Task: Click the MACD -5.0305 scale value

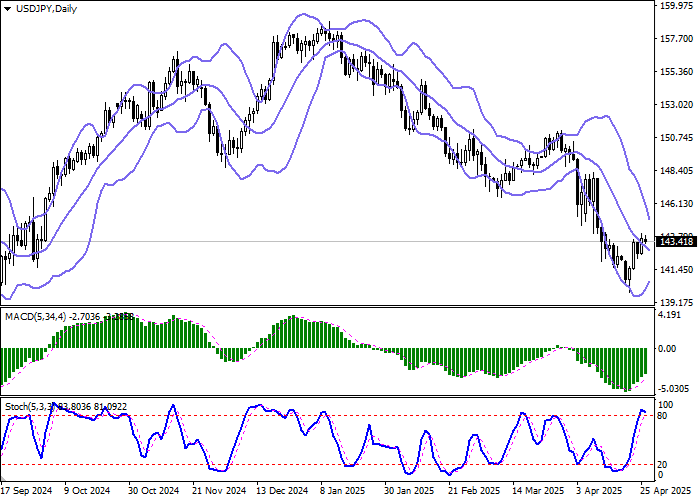Action: coord(675,388)
